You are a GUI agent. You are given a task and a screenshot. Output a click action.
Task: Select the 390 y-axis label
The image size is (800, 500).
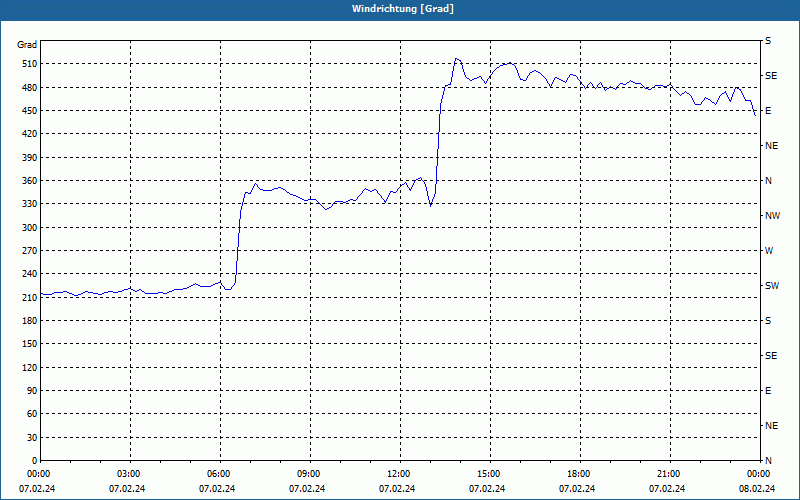pos(30,158)
